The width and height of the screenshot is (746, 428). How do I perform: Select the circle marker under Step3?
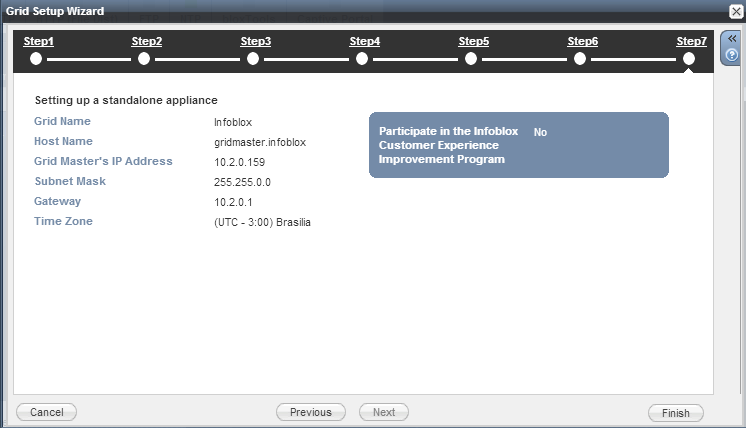click(x=253, y=59)
